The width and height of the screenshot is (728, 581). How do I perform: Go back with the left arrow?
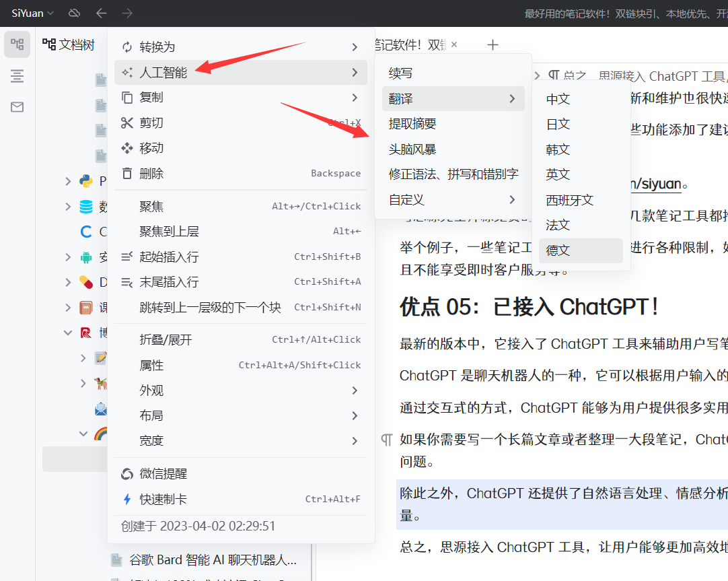(101, 13)
